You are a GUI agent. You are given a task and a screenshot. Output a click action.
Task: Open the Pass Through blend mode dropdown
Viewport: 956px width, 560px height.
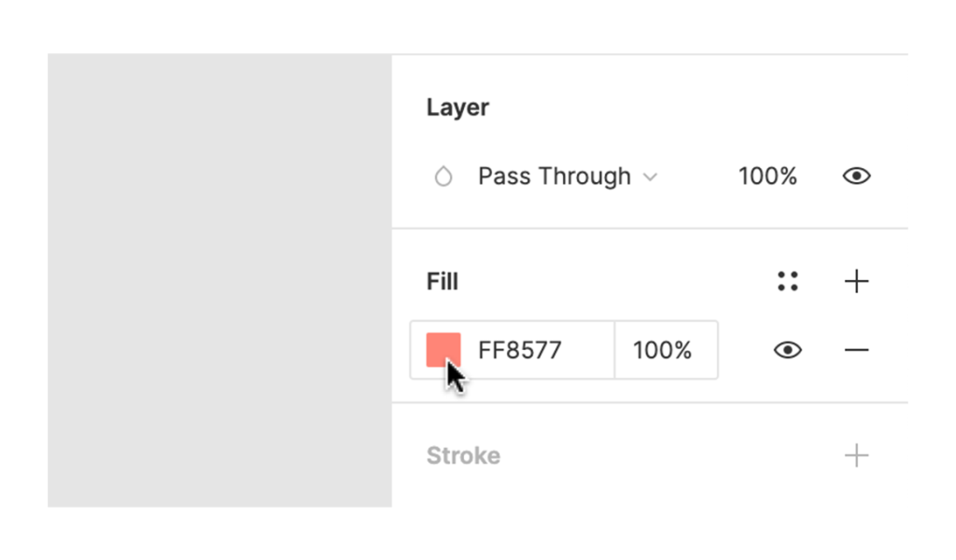click(568, 176)
